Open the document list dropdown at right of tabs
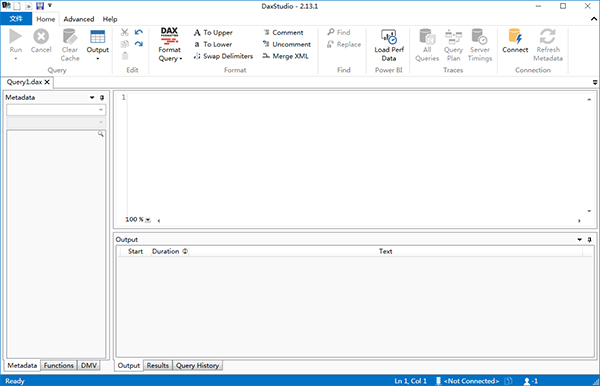 click(595, 82)
